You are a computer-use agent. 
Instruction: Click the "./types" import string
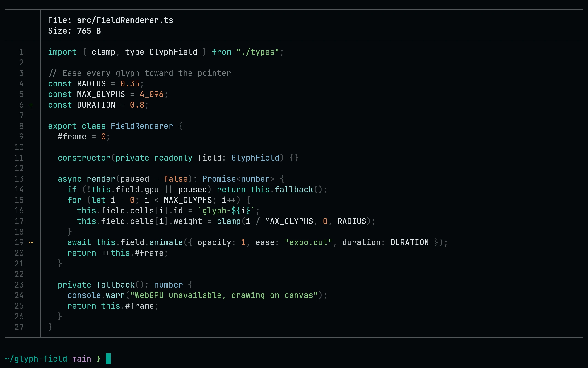click(258, 52)
